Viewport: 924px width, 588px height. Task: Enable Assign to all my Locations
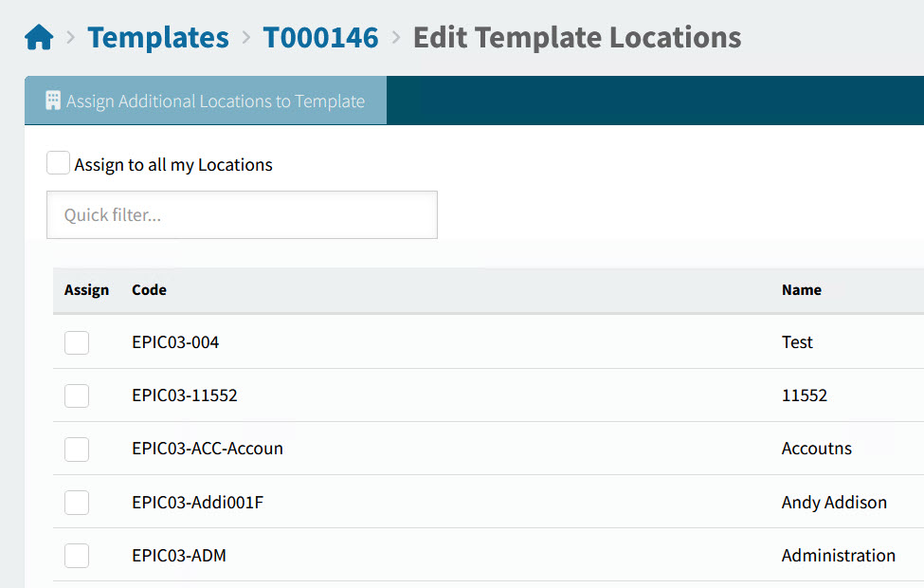(59, 164)
